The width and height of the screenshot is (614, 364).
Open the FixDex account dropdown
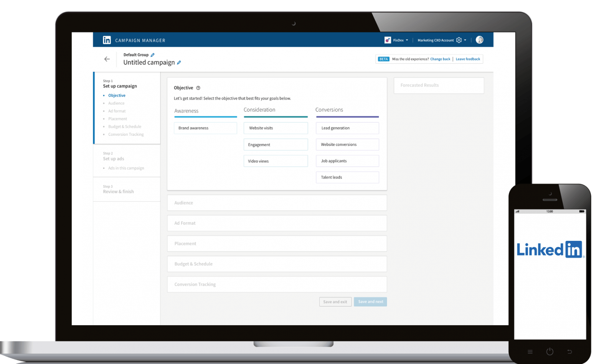(407, 40)
